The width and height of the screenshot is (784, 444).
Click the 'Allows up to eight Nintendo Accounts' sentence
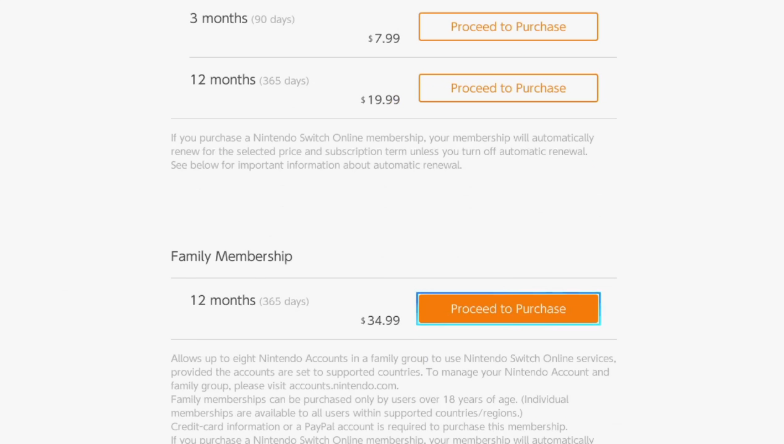click(393, 365)
